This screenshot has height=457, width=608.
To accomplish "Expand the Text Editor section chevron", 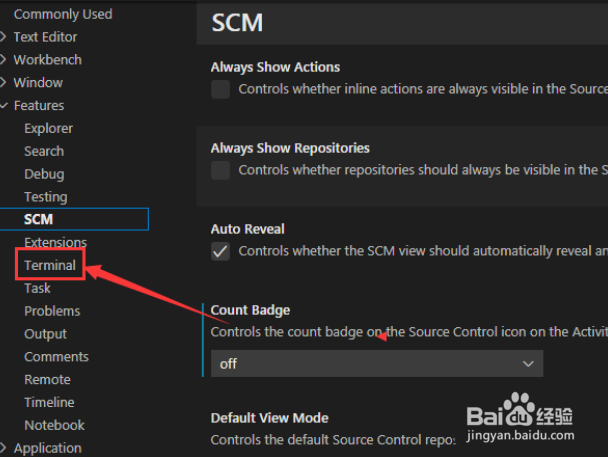I will (3, 37).
